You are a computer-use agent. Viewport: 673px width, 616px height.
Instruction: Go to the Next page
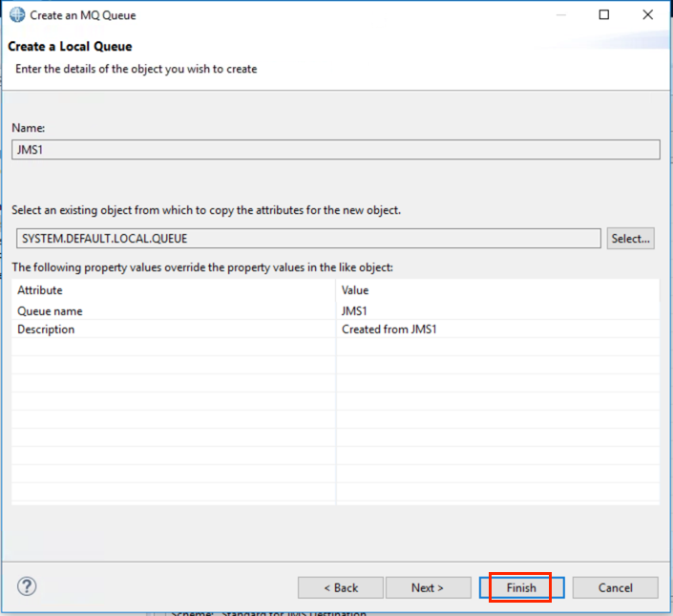tap(428, 587)
